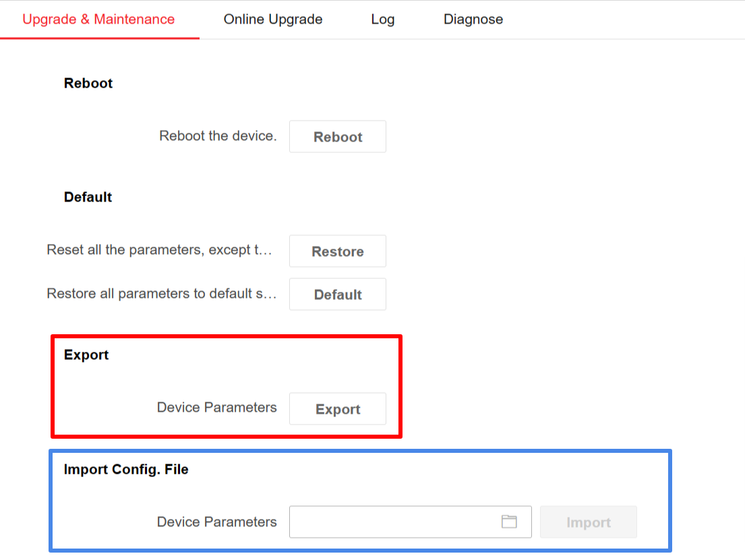Open the folder browse icon
This screenshot has width=745, height=560.
tap(509, 522)
